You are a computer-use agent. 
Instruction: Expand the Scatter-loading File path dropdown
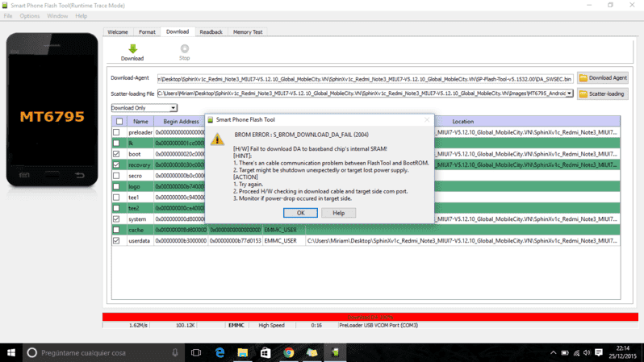pyautogui.click(x=569, y=94)
